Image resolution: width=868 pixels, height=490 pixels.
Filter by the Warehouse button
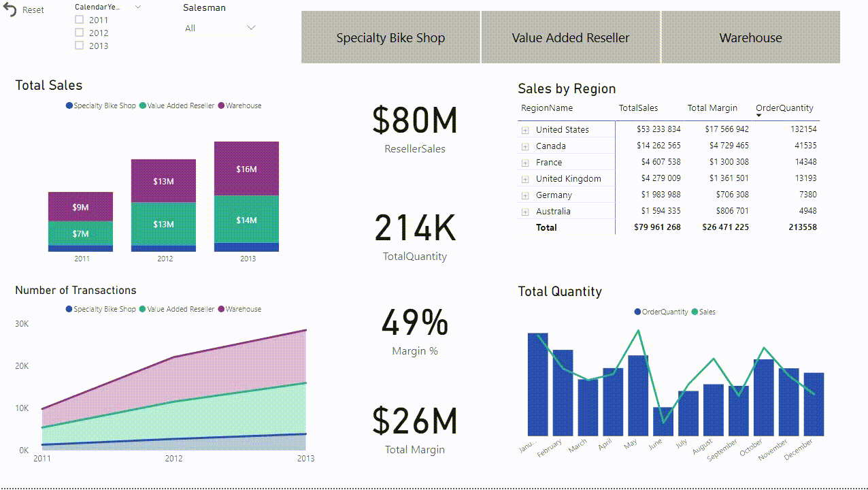tap(750, 37)
